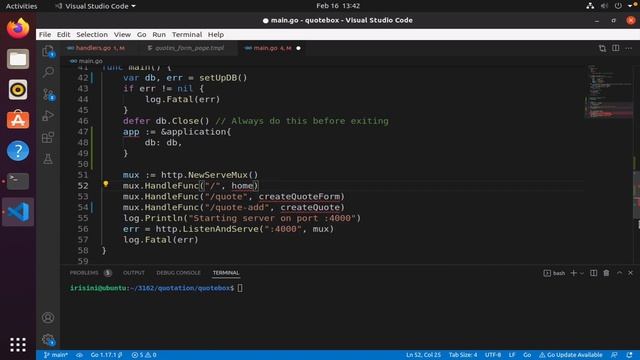This screenshot has width=640, height=360.
Task: Kill terminal using the trash icon
Action: coord(606,273)
